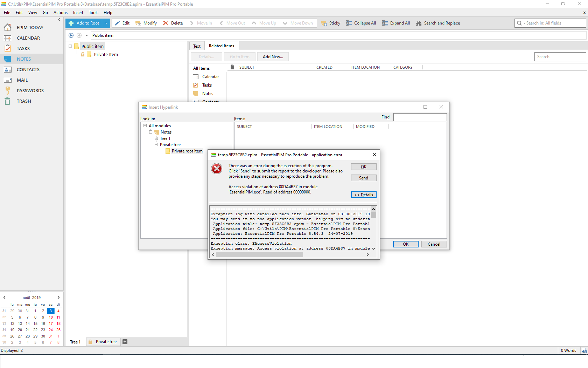588x368 pixels.
Task: Switch to Tree 1 tab
Action: click(75, 342)
